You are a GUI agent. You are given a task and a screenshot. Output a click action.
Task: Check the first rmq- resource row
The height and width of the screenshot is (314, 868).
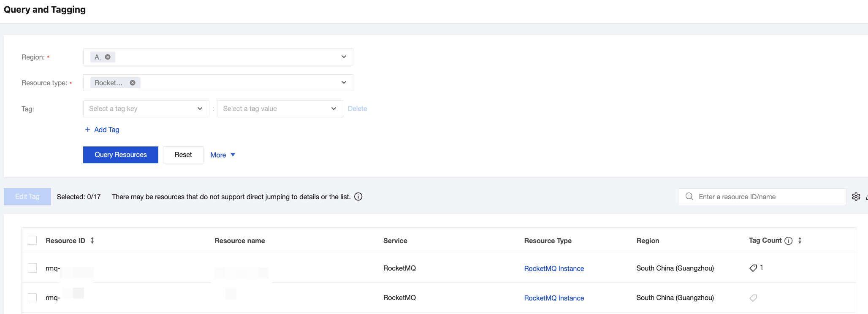coord(33,268)
